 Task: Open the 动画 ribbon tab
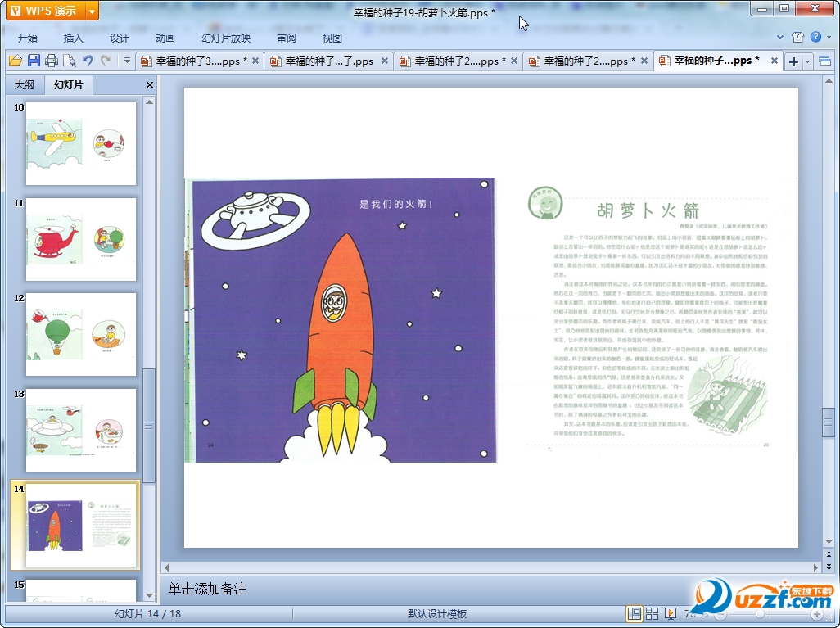coord(165,38)
